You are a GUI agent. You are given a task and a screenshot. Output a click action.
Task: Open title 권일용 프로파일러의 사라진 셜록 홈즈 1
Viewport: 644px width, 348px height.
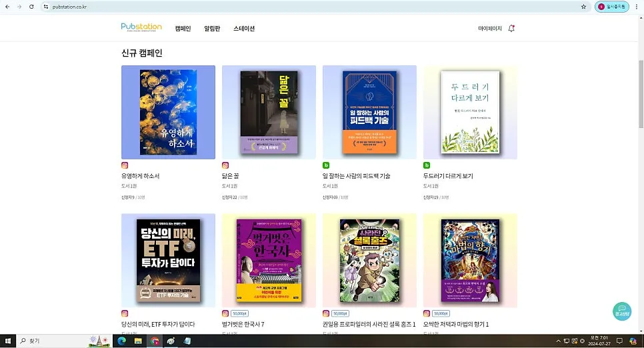(x=369, y=324)
